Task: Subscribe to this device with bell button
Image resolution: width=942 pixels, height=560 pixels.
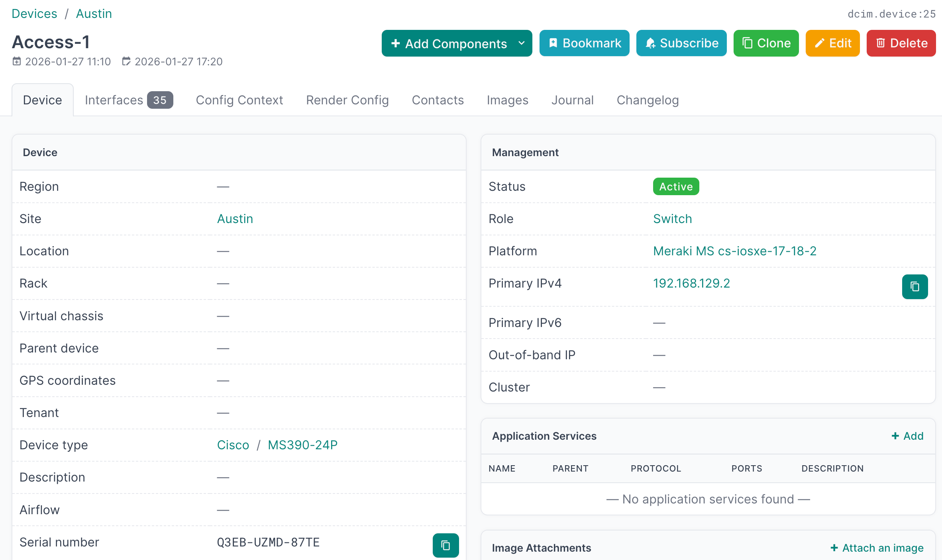Action: [681, 43]
